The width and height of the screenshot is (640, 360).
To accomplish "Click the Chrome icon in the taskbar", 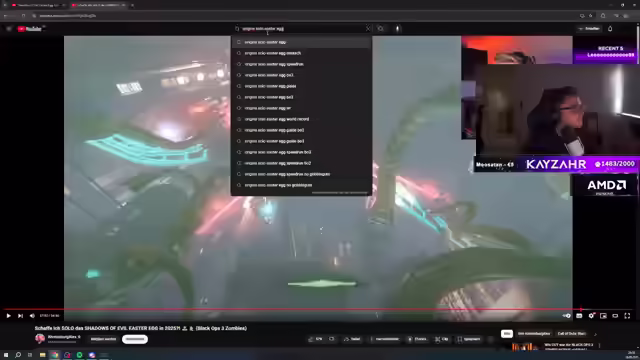I will [55, 355].
